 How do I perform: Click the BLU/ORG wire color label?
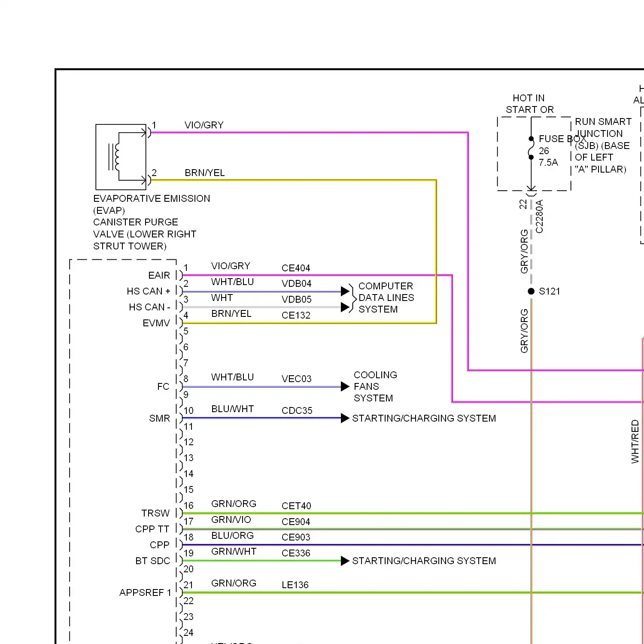point(232,535)
